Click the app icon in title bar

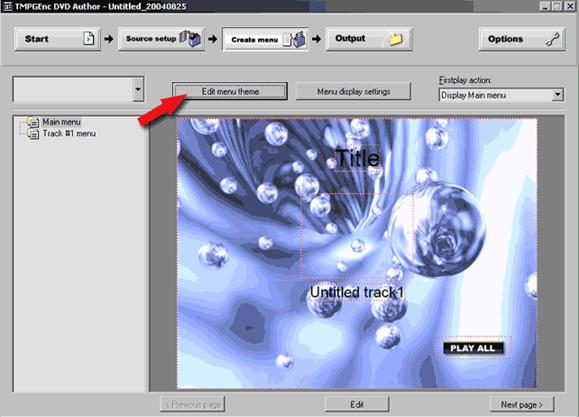(7, 6)
